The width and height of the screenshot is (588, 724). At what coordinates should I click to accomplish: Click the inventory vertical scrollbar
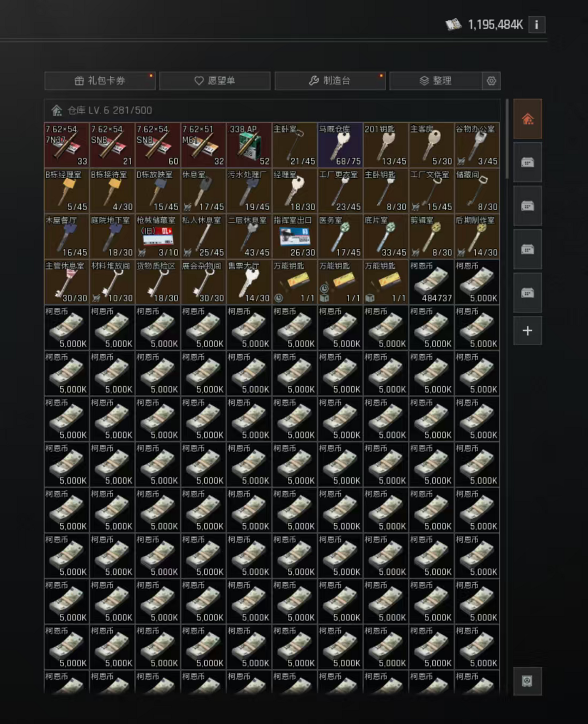pos(507,139)
